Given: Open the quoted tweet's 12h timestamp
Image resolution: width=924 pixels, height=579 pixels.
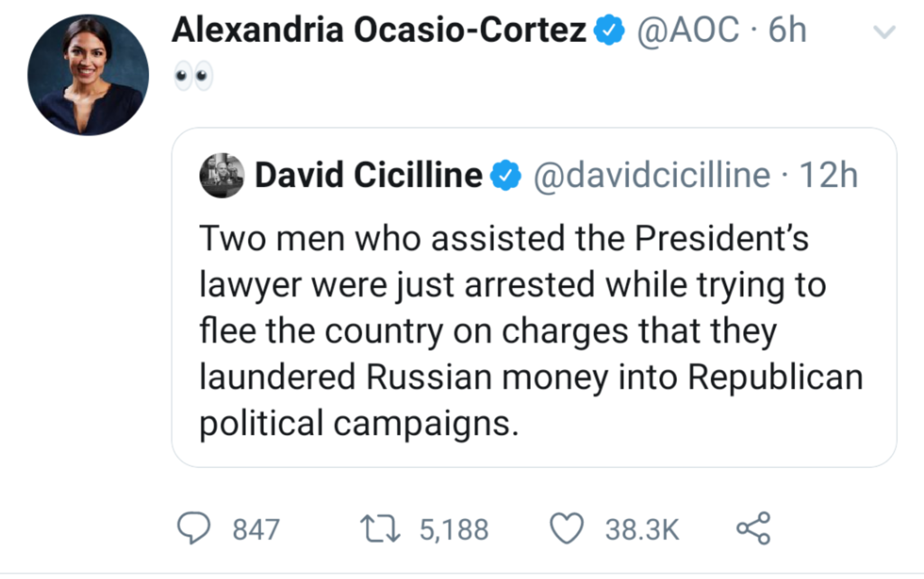Looking at the screenshot, I should coord(828,176).
